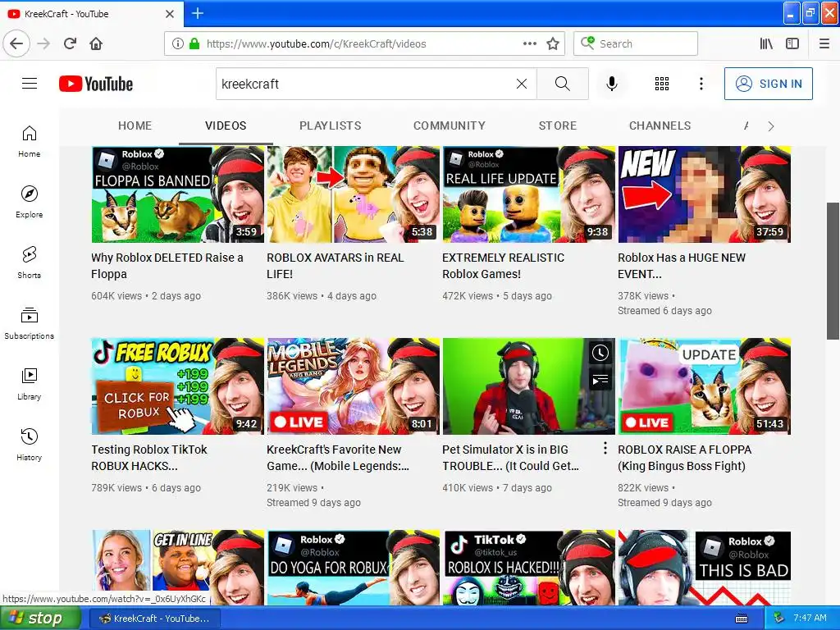The image size is (840, 630).
Task: Switch to PLAYLISTS tab
Action: [331, 126]
